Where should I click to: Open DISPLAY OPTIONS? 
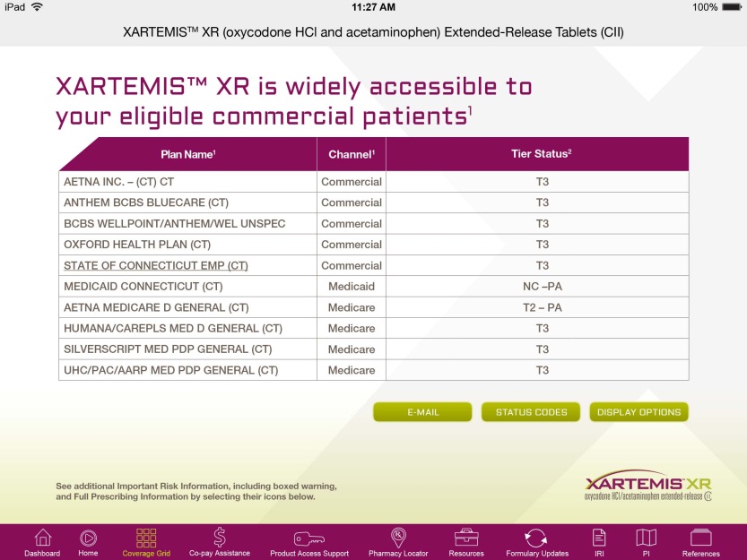[x=638, y=411]
